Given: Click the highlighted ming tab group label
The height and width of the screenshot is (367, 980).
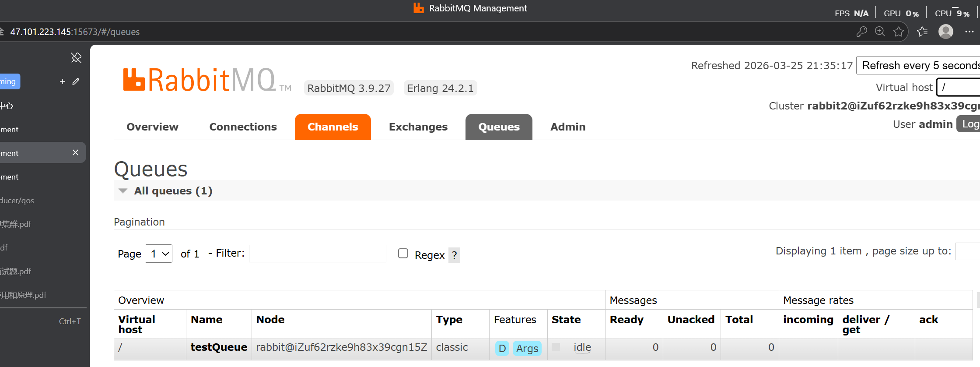Looking at the screenshot, I should [10, 81].
